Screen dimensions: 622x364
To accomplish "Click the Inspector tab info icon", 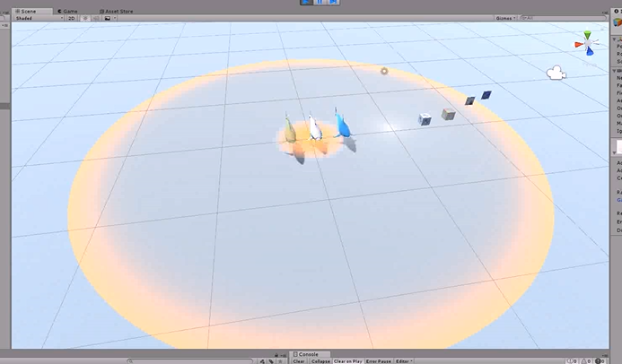I will 616,11.
